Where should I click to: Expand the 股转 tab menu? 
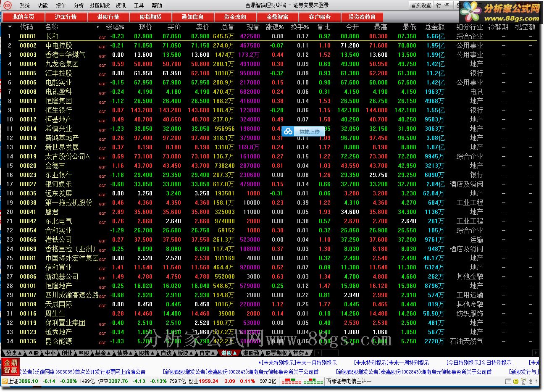pyautogui.click(x=147, y=353)
